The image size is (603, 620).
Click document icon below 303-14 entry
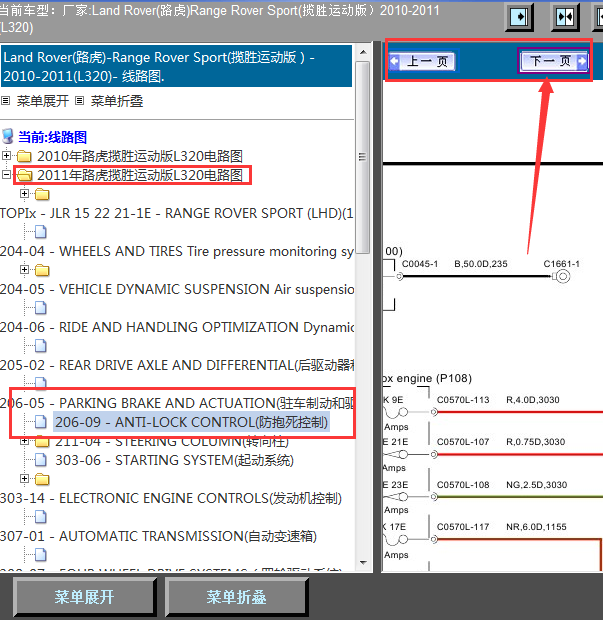(41, 517)
